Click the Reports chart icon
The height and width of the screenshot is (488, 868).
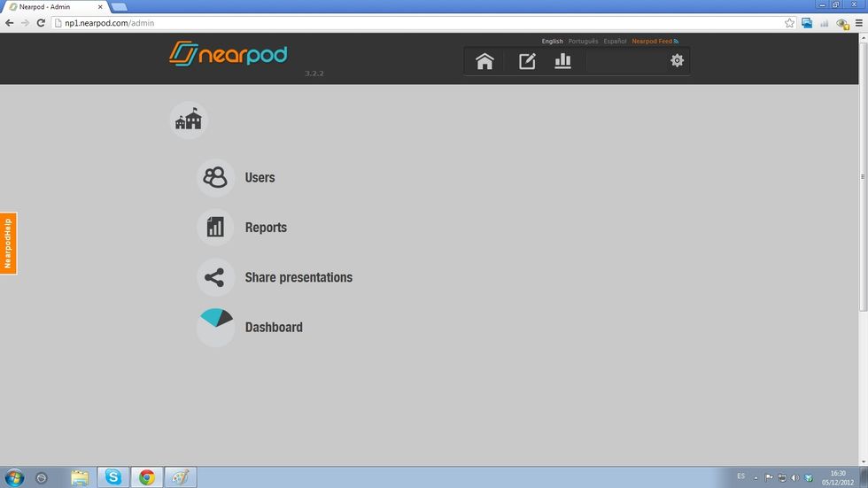[x=215, y=228]
